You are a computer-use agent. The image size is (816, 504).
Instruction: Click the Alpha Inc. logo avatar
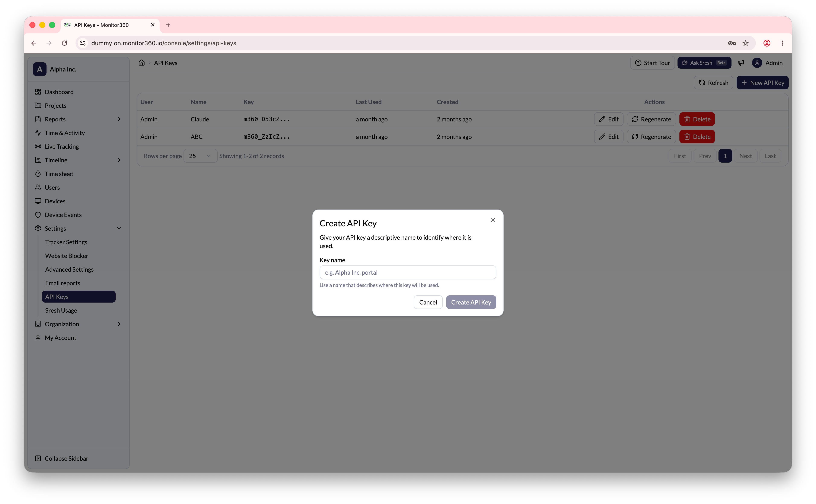(40, 69)
